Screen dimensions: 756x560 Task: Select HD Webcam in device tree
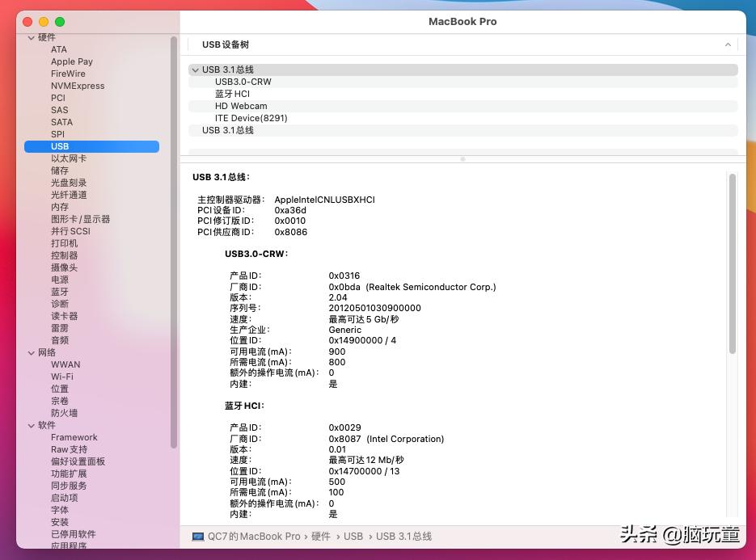click(x=241, y=106)
